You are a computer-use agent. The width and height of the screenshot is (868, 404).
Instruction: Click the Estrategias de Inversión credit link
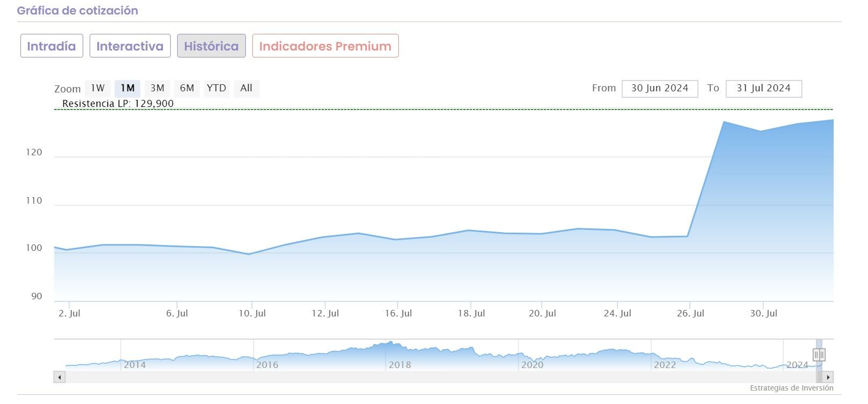pos(791,388)
